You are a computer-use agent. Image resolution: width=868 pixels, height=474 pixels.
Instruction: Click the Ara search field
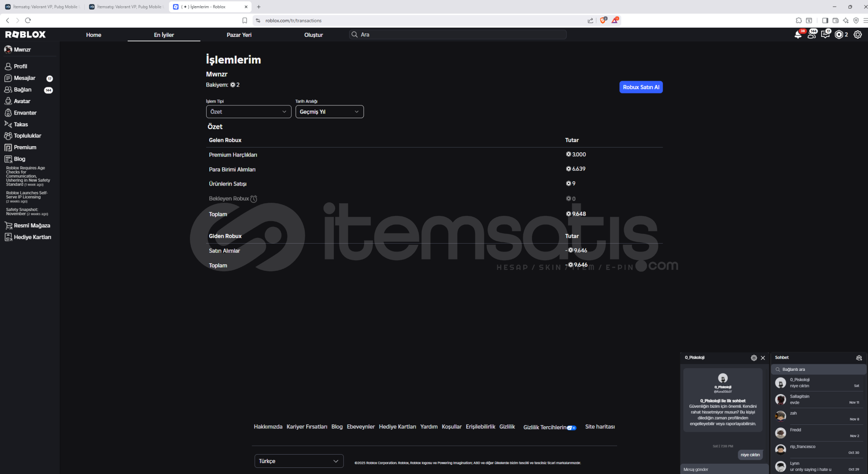tap(457, 35)
